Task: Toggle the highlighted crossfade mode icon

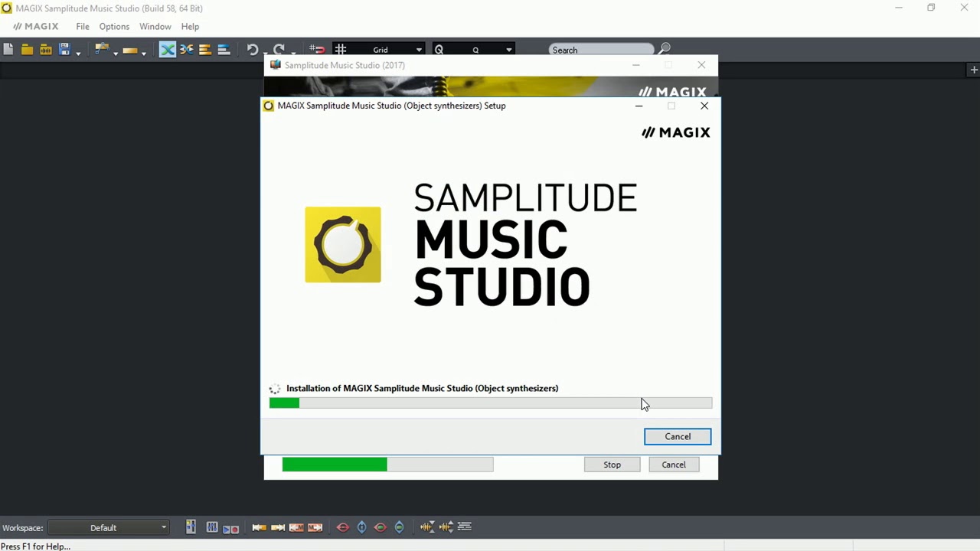Action: 168,50
